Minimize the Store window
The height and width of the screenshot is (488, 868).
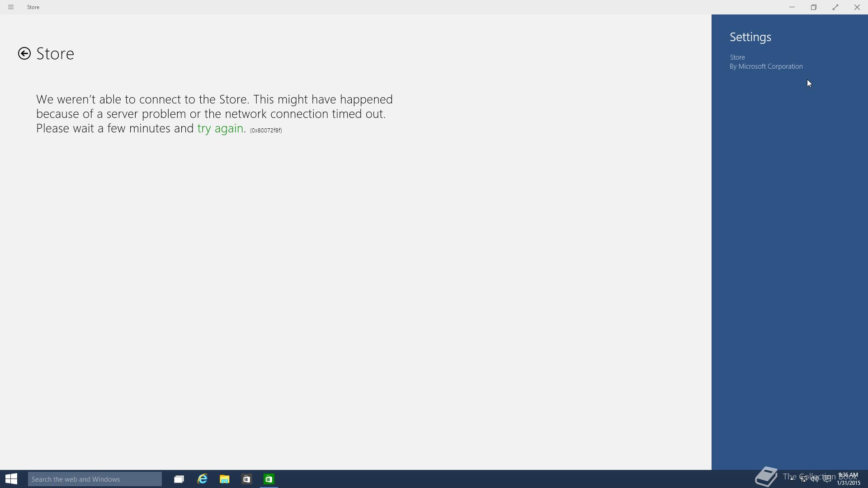792,7
